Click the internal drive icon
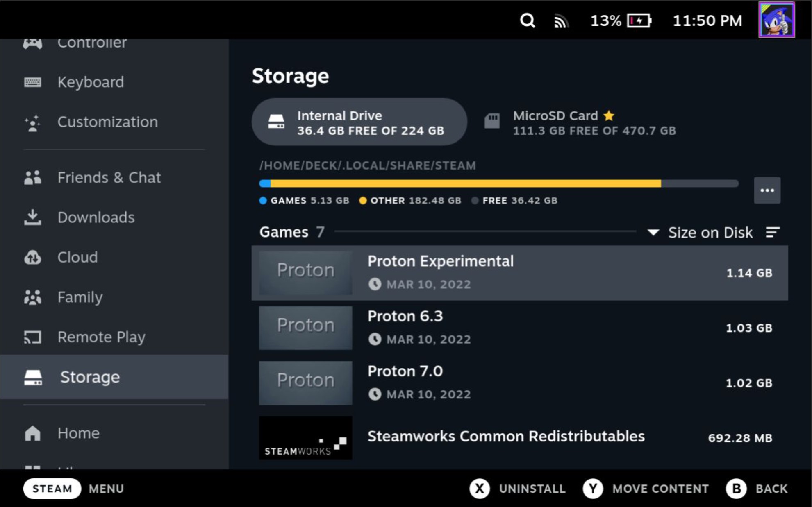812x507 pixels. click(x=277, y=122)
